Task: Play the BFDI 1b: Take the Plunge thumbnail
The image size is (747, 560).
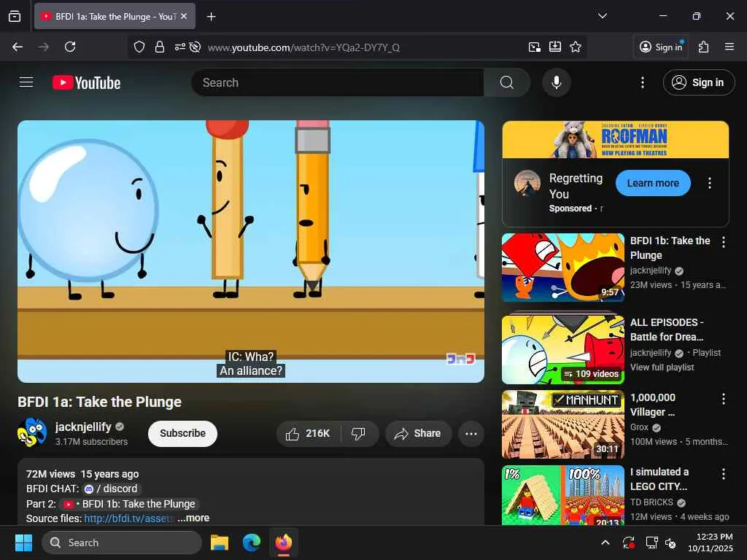Action: tap(562, 267)
